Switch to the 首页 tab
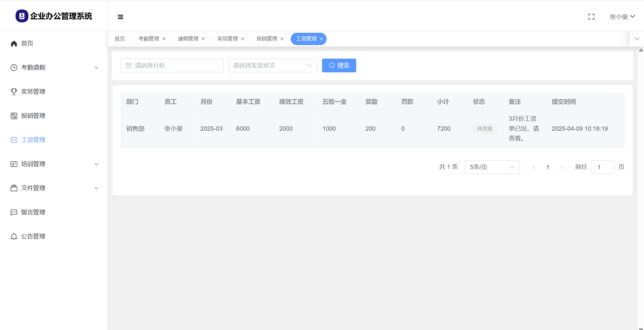Screen dimensions: 644x330 pyautogui.click(x=120, y=39)
